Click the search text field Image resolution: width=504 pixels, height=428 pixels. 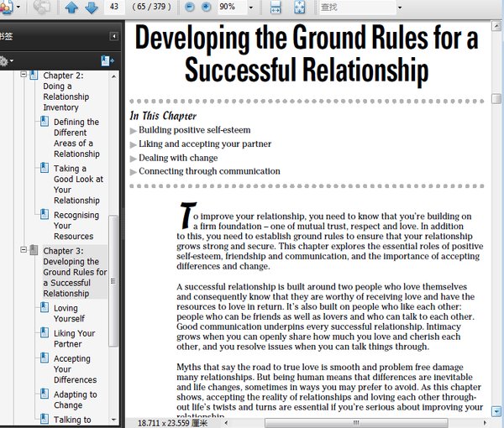coord(358,7)
